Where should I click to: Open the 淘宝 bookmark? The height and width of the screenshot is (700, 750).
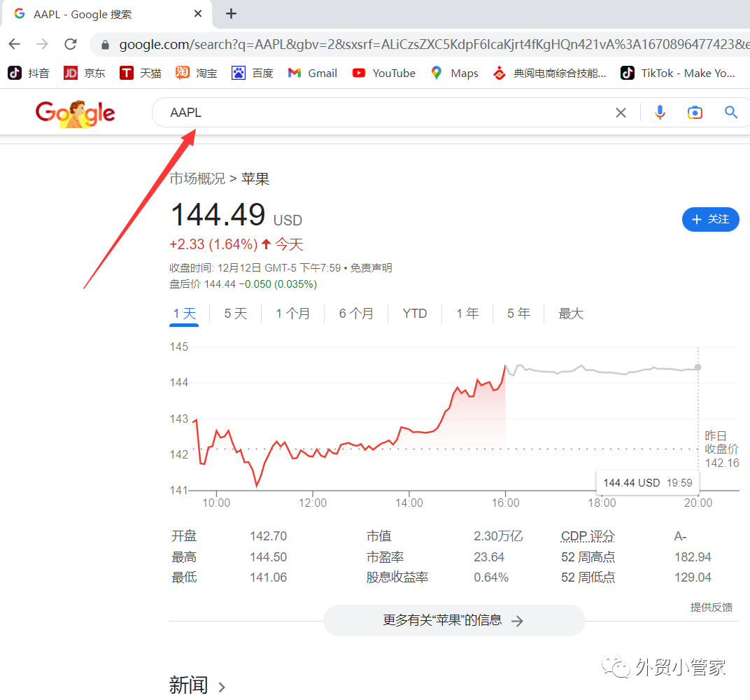pos(196,73)
